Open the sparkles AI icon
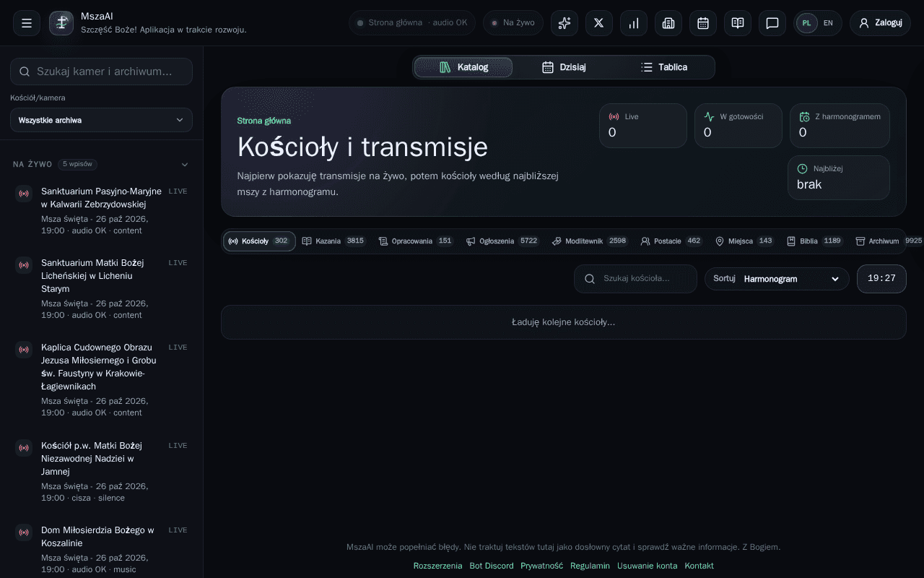This screenshot has height=578, width=924. click(565, 23)
